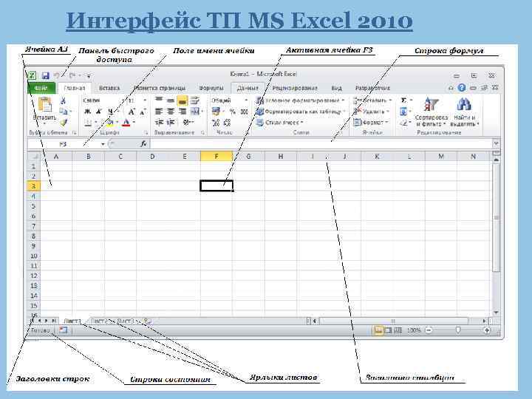Toggle Wrap Text button

click(195, 100)
